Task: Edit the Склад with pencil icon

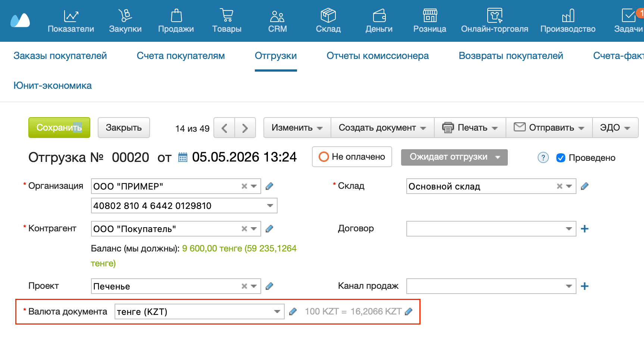Action: 585,186
